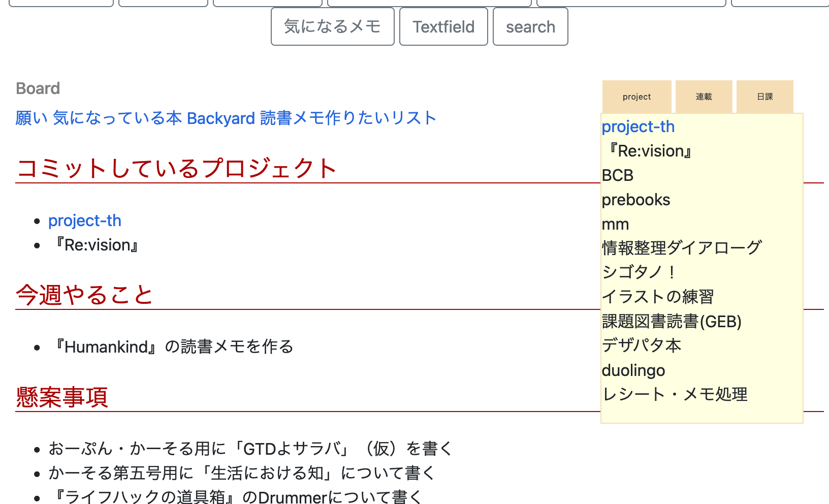Click the Board heading
The width and height of the screenshot is (829, 504).
pos(38,88)
